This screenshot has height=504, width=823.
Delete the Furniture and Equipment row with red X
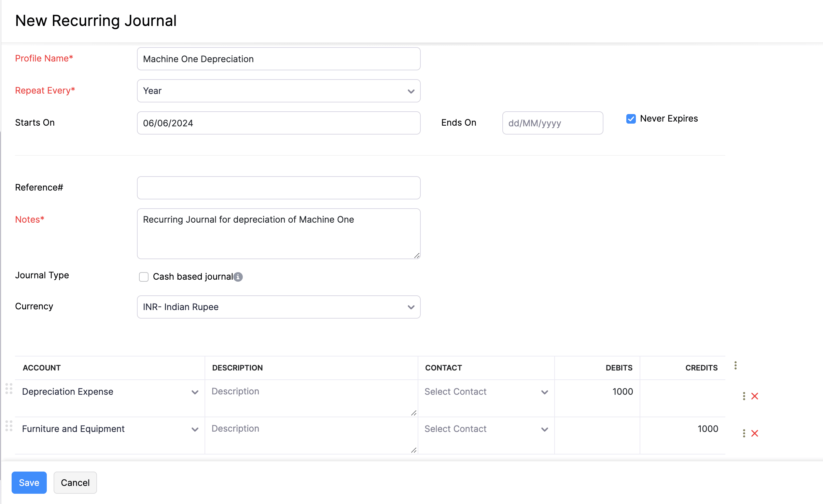point(755,433)
